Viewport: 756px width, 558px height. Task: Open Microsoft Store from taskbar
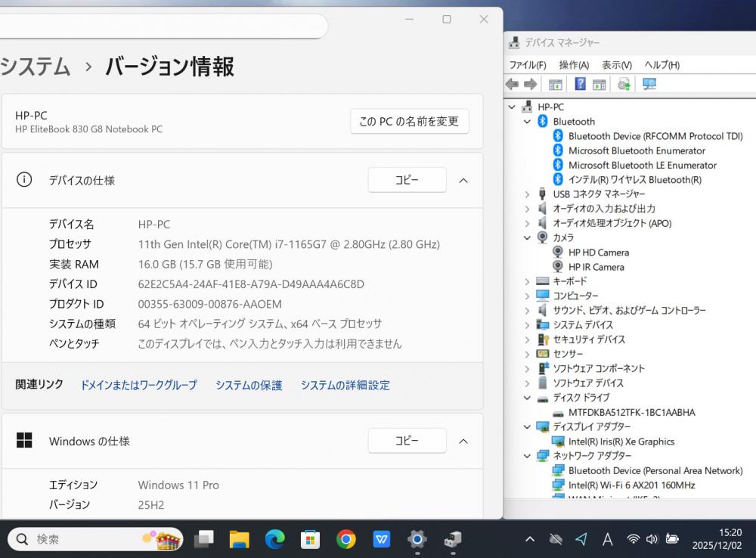coord(310,539)
